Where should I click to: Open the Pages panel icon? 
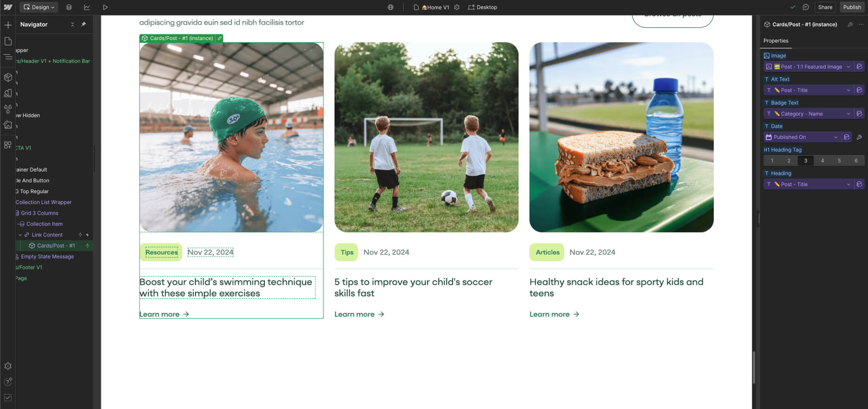tap(8, 41)
